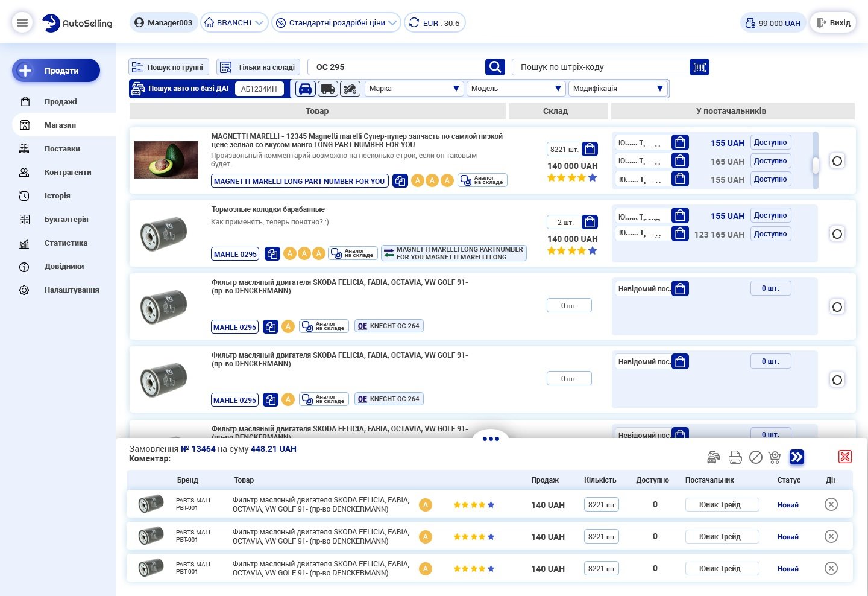
Task: Open the order number № 13464 link
Action: [x=198, y=449]
